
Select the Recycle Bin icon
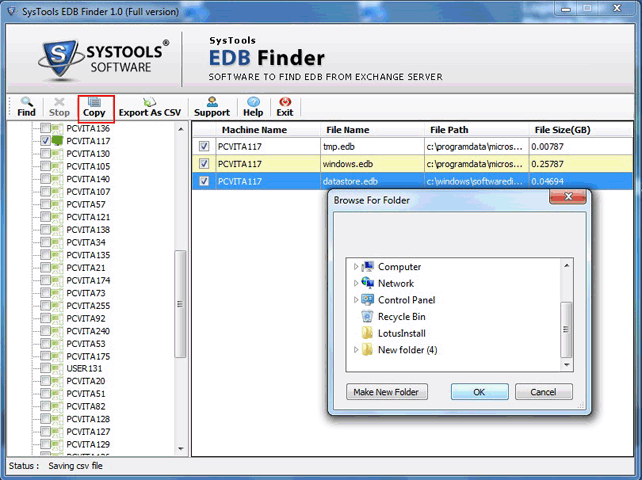(x=368, y=317)
